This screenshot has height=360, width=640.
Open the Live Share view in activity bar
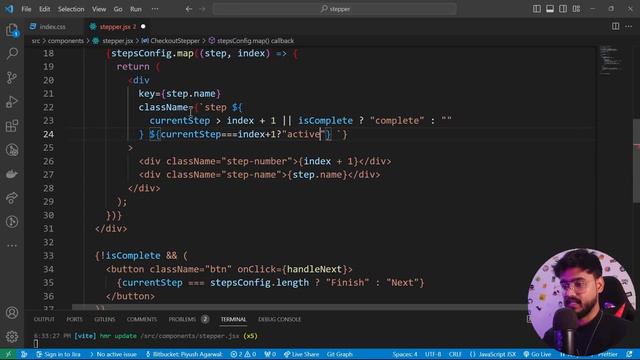(x=12, y=198)
